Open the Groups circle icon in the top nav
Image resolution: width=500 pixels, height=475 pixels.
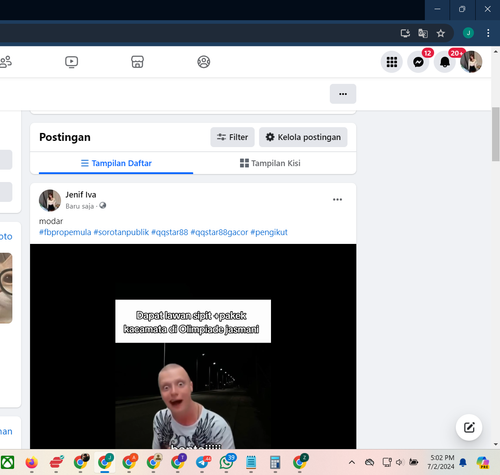tap(204, 62)
